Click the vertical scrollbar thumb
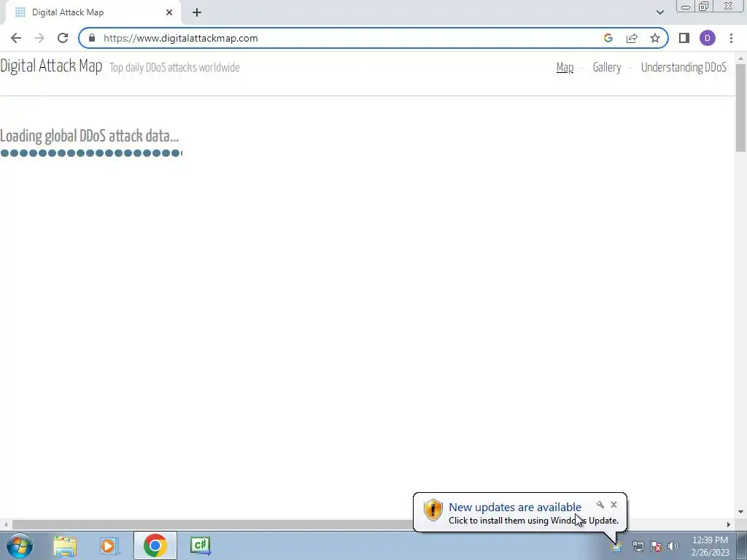Screen dimensions: 747x560 [x=740, y=108]
